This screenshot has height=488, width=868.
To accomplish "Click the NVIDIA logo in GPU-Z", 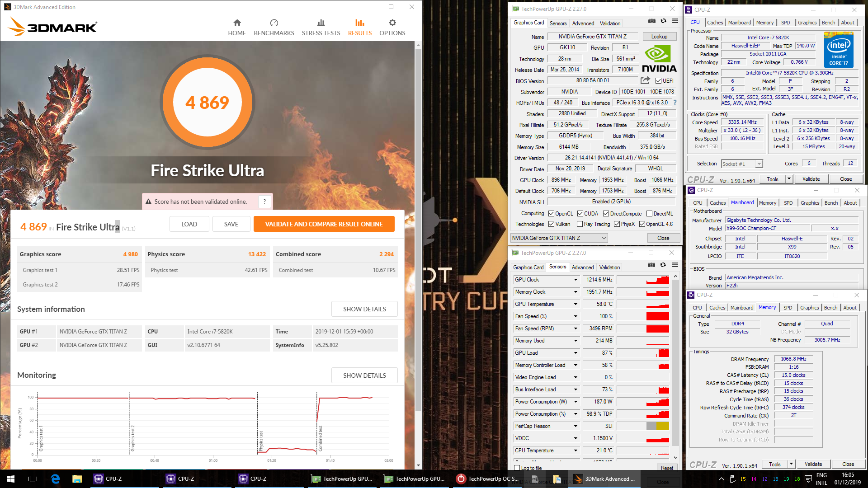I will point(659,59).
